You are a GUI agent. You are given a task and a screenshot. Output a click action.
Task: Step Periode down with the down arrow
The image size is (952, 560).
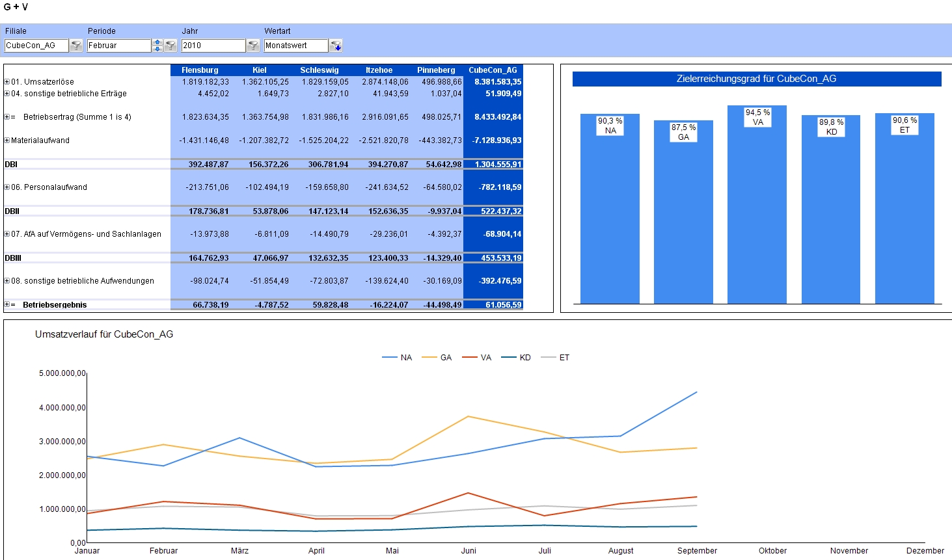(157, 49)
